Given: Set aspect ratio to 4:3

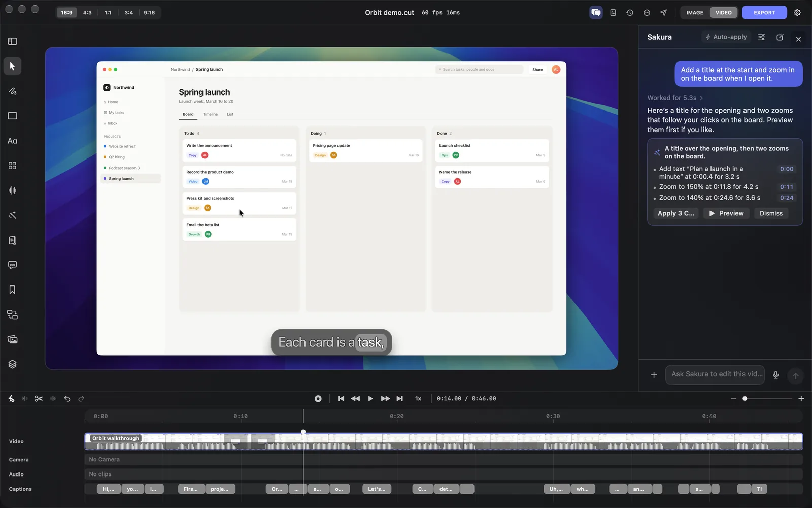Looking at the screenshot, I should tap(87, 13).
